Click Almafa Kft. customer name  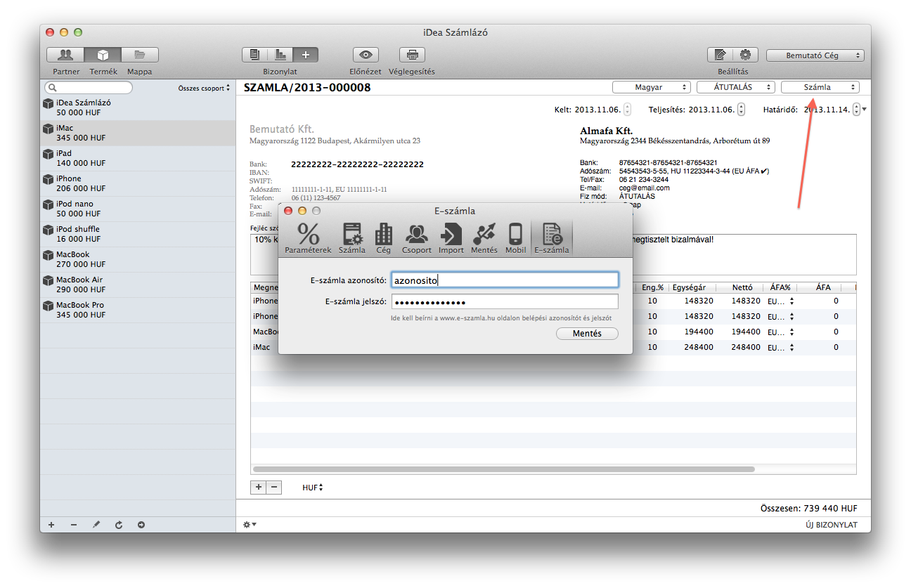click(606, 131)
